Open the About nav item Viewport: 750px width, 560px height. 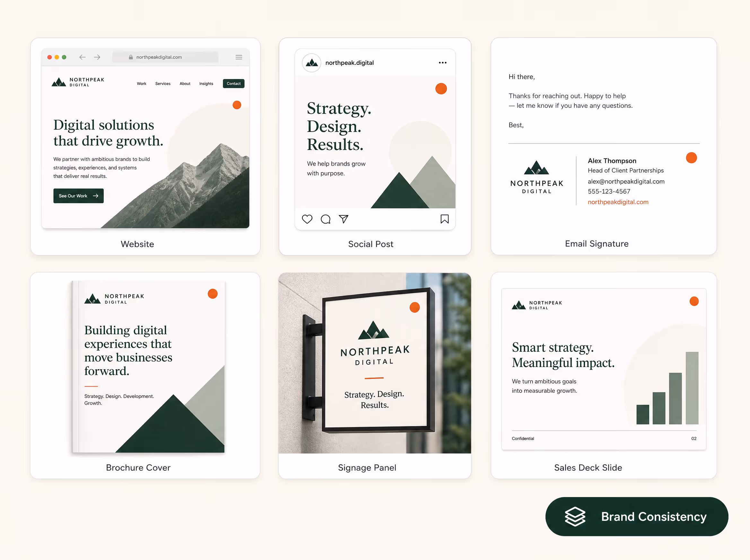tap(185, 83)
